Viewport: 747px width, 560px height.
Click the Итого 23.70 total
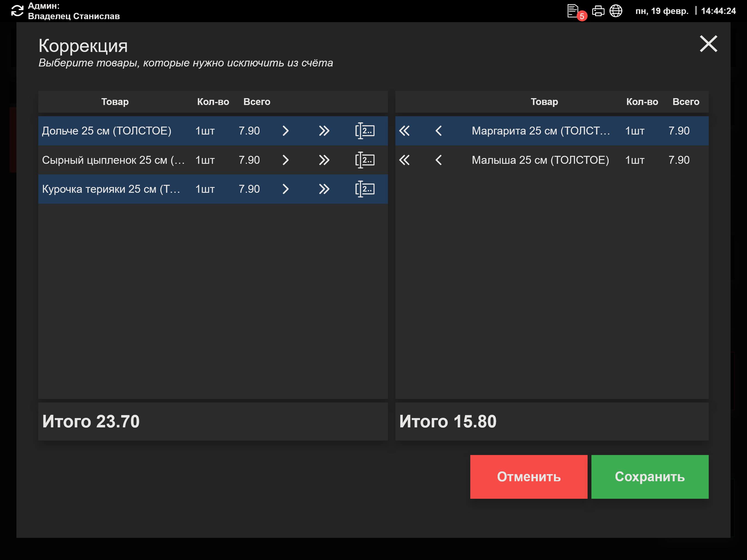click(91, 421)
